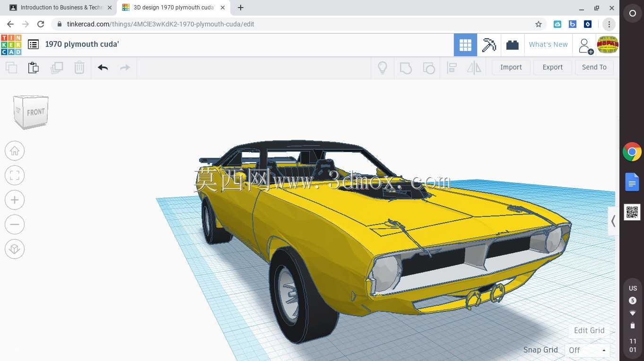Zoom out with the minus button

coord(15,224)
